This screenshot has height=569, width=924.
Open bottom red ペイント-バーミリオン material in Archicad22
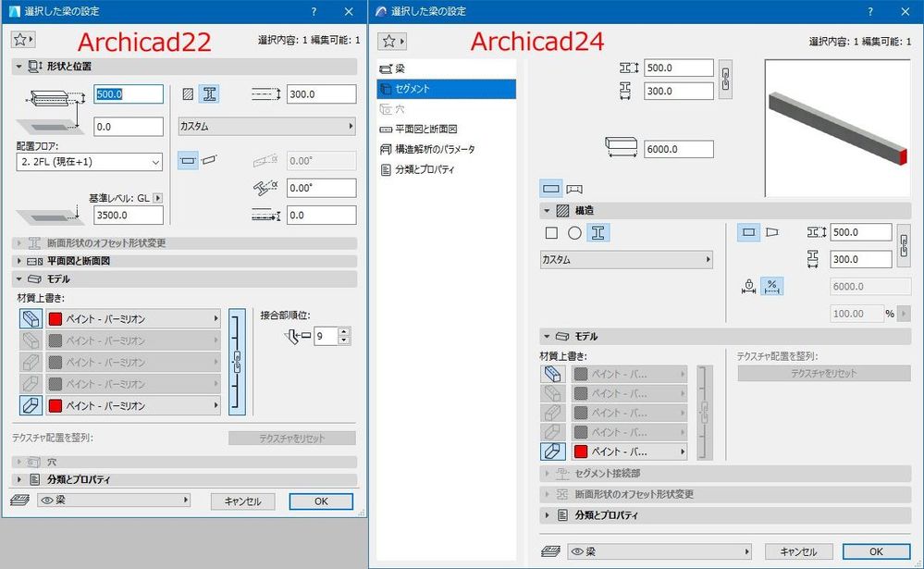tap(133, 405)
